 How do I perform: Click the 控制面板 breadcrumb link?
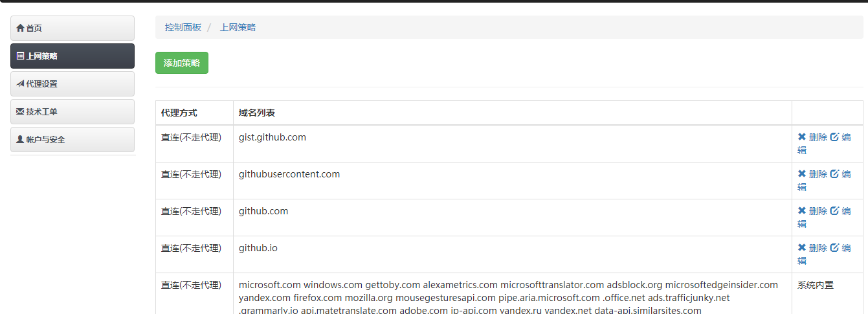pyautogui.click(x=183, y=27)
